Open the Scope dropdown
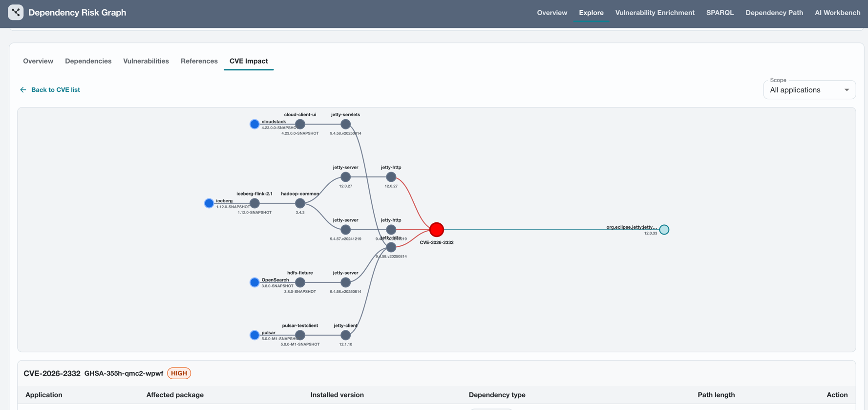This screenshot has width=868, height=410. (809, 90)
